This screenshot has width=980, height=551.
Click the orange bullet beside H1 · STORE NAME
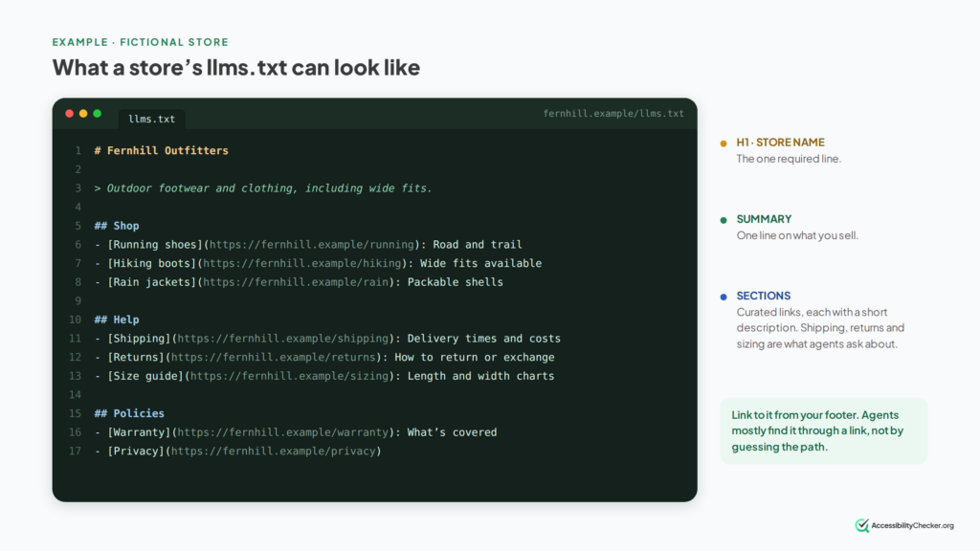(724, 143)
